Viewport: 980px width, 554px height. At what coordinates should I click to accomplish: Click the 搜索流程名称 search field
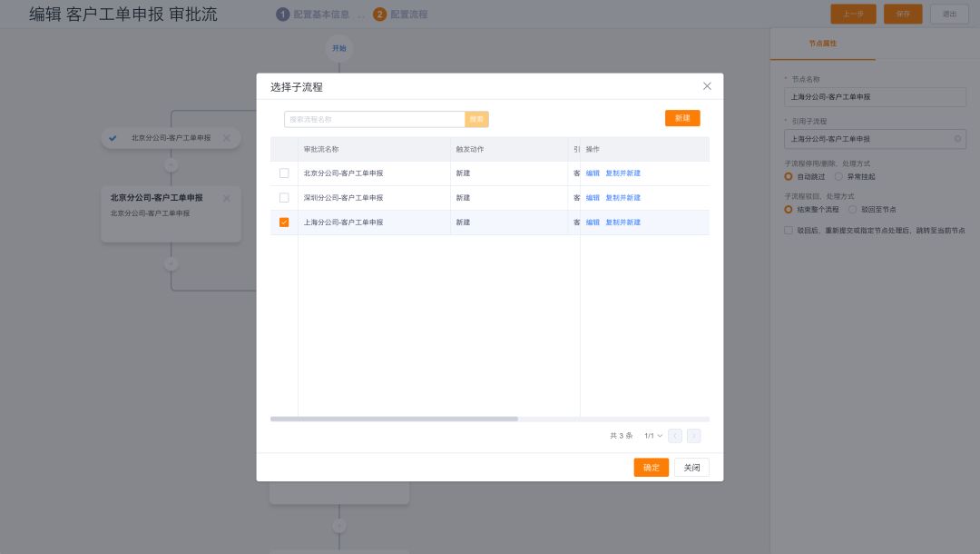click(x=375, y=120)
